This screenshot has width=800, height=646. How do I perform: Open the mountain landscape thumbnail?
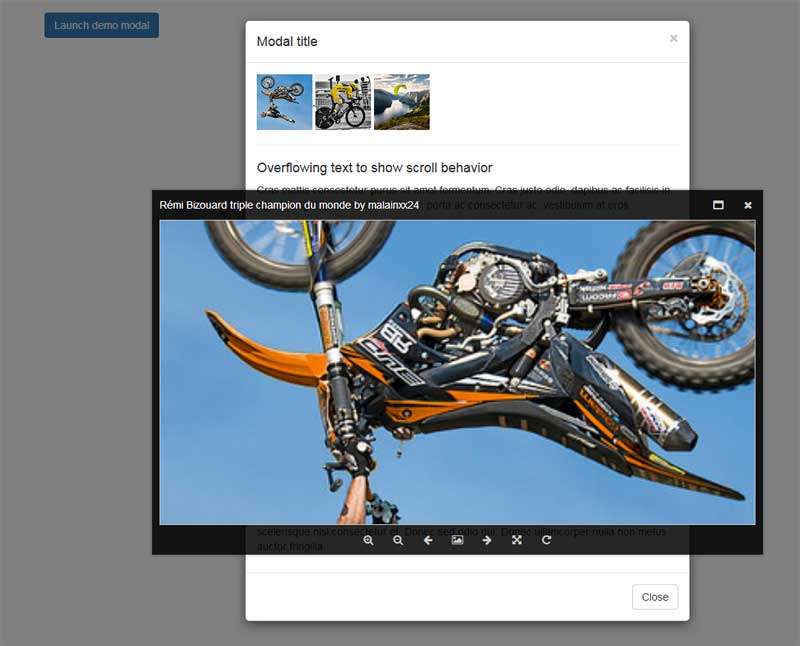point(402,102)
